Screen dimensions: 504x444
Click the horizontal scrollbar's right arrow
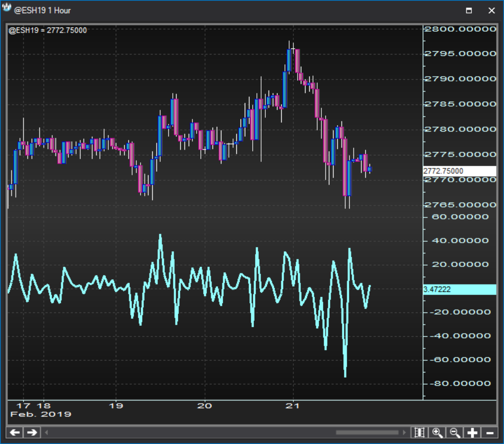pyautogui.click(x=405, y=432)
